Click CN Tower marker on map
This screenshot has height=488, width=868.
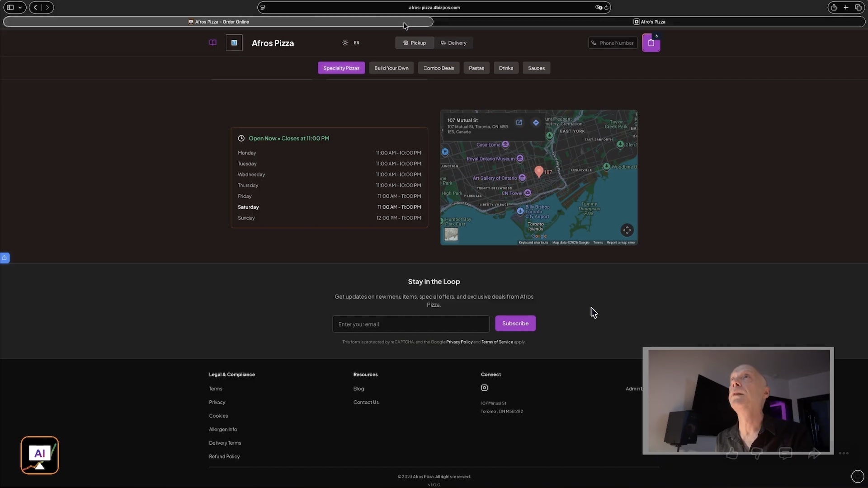528,193
